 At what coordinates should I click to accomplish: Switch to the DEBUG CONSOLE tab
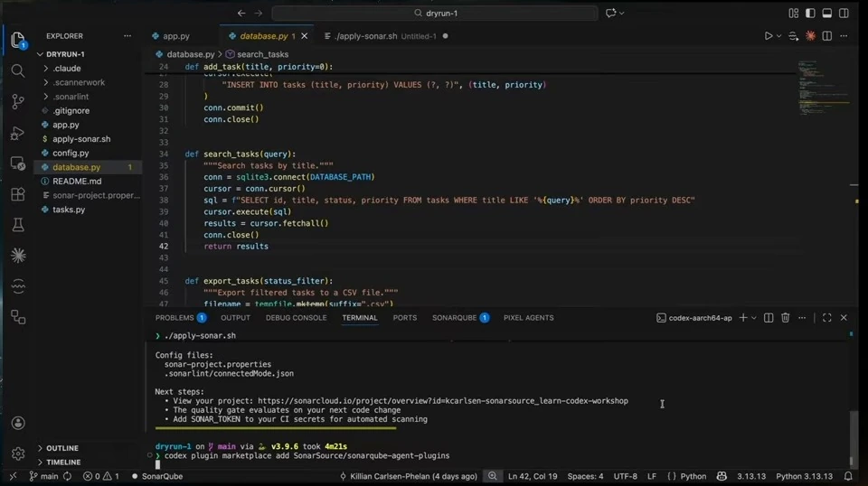click(x=297, y=318)
